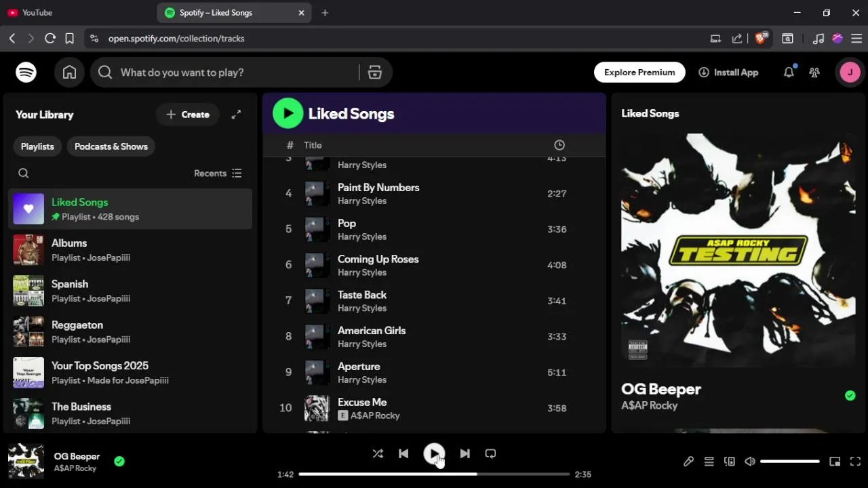Open Liked Songs in the library
Viewport: 868px width, 488px height.
(130, 209)
